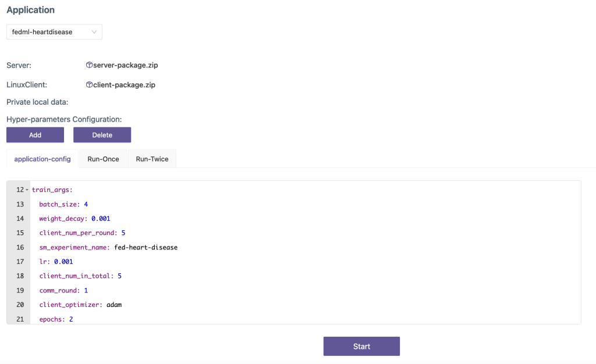Image resolution: width=596 pixels, height=364 pixels.
Task: Click the dropdown chevron arrow beside fedml-heartdisease
Action: 94,32
